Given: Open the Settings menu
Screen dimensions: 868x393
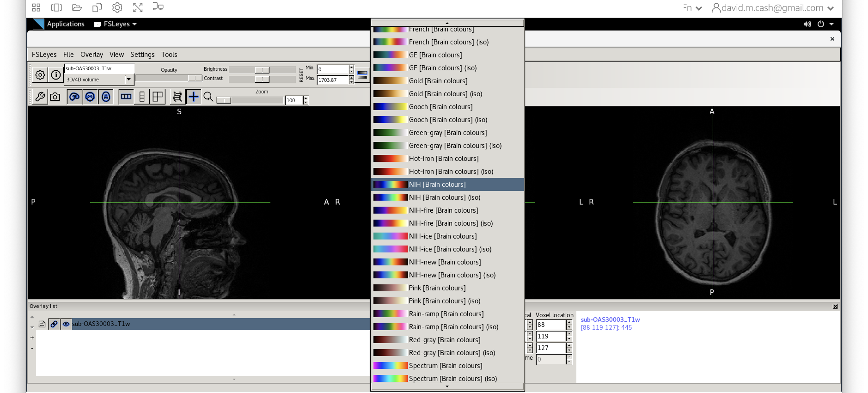Looking at the screenshot, I should click(142, 55).
